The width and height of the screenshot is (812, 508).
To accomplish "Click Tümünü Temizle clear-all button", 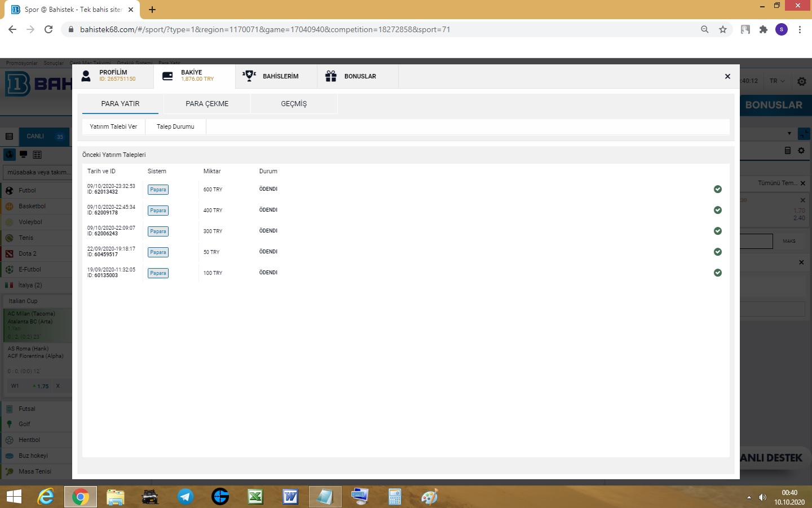I will click(x=782, y=183).
